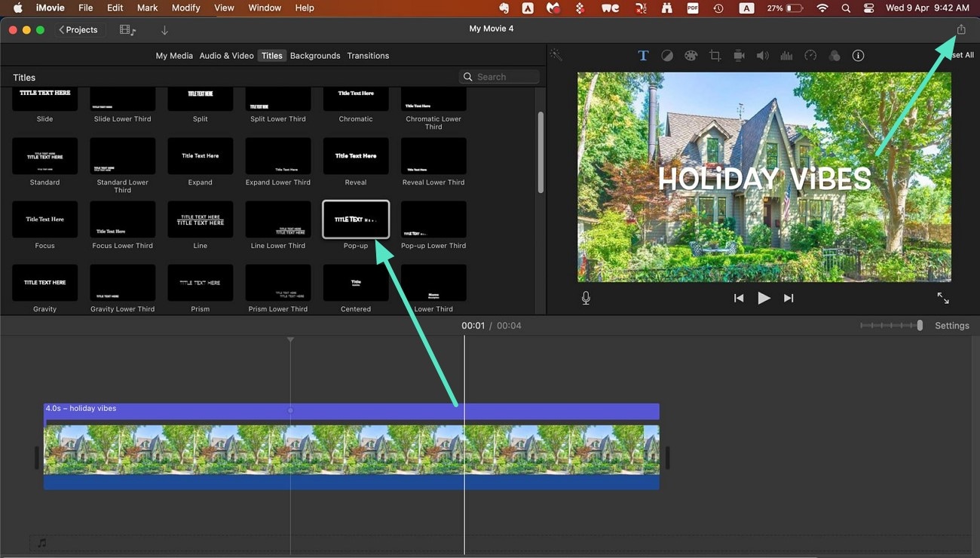Click the Wi-Fi status icon
980x558 pixels.
coord(822,8)
